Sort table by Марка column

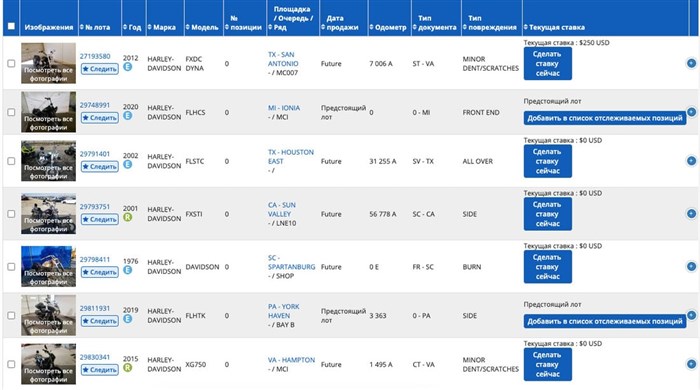click(162, 27)
